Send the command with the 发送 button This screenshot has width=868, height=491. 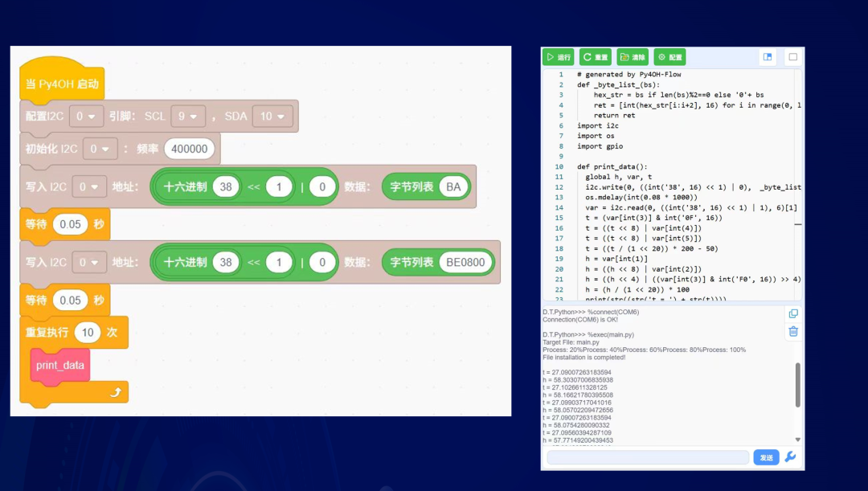coord(766,457)
